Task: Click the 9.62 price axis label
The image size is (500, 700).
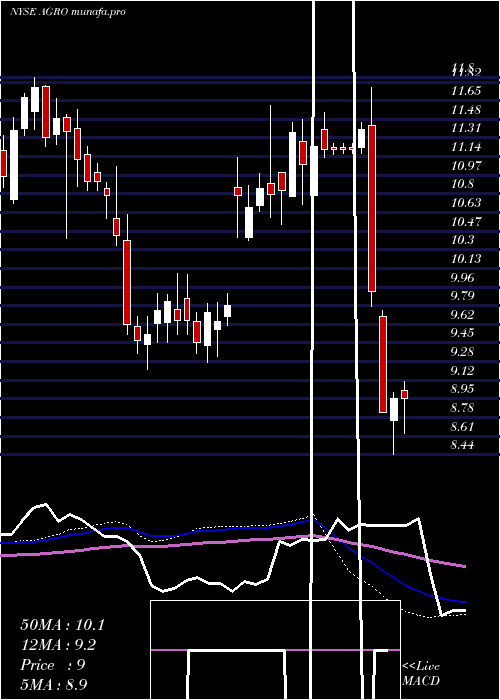Action: click(x=462, y=315)
